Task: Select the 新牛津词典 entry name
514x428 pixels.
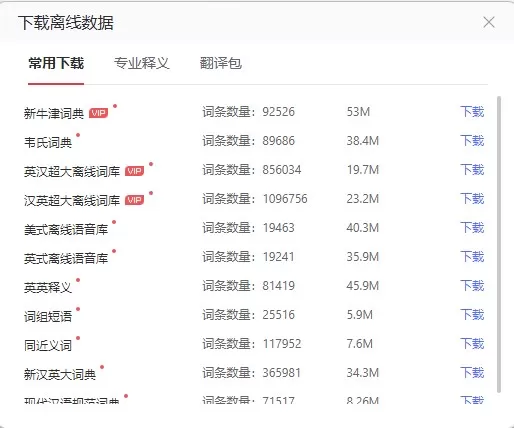Action: [x=54, y=114]
